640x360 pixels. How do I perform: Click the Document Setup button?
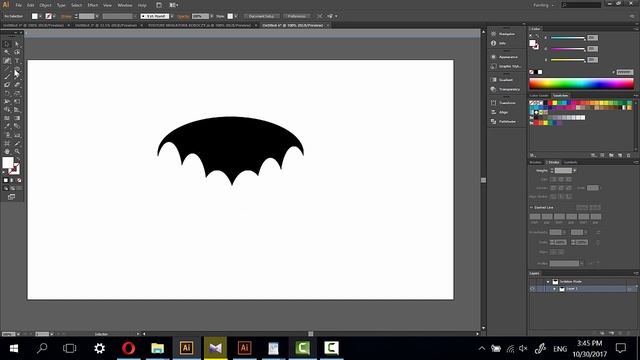262,16
